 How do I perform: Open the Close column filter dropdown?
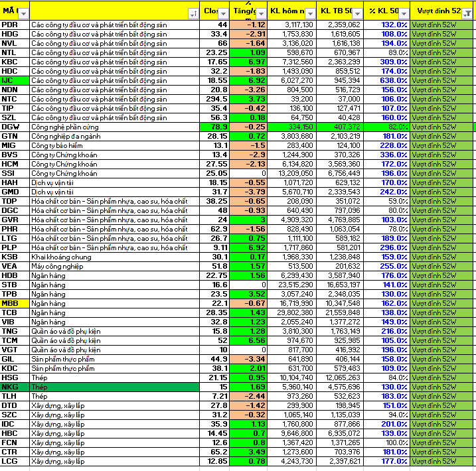(222, 13)
